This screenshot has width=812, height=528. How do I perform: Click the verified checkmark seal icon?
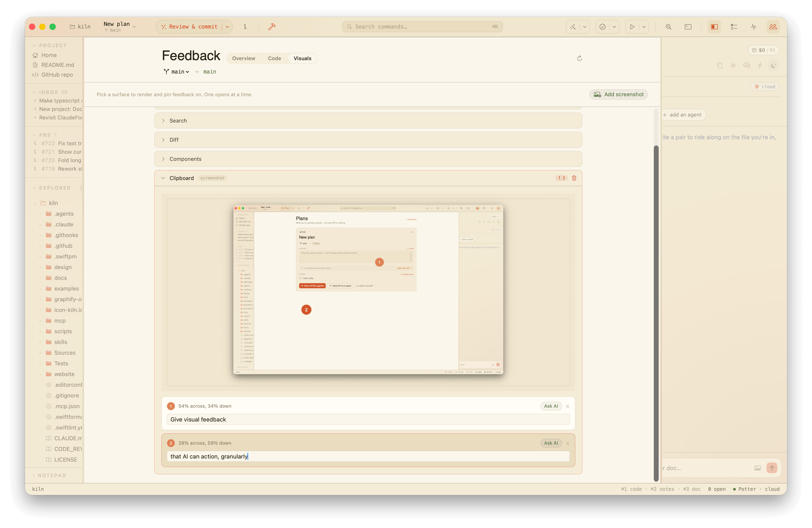(603, 27)
